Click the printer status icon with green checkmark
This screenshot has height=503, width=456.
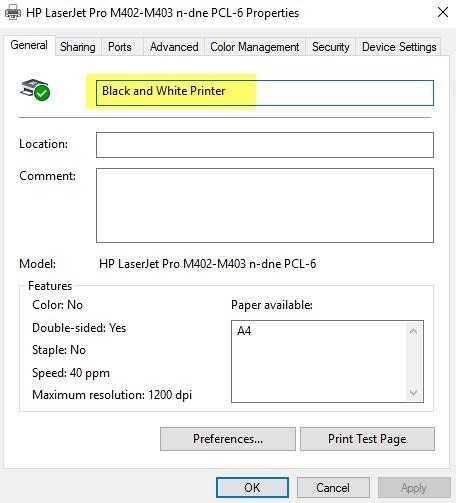[x=35, y=89]
